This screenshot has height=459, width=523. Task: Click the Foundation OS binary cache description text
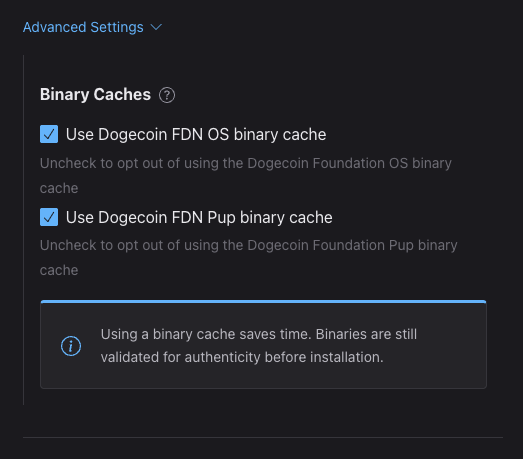pos(245,175)
